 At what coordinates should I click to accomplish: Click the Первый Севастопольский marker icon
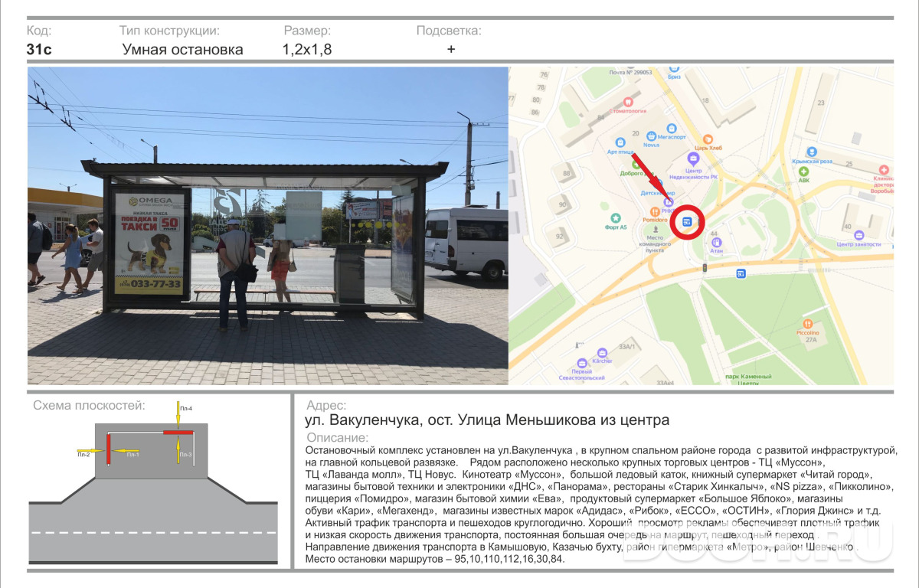point(582,361)
